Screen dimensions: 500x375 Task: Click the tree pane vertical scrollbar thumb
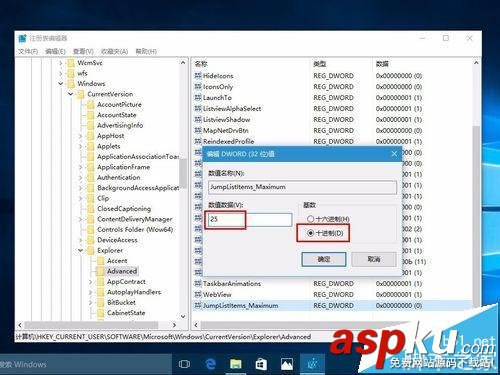(183, 174)
